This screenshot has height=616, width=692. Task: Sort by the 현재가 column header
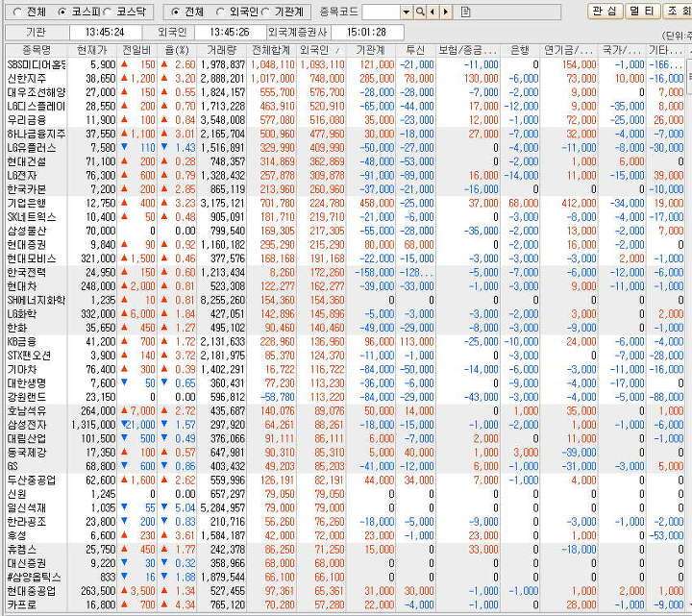tap(92, 50)
